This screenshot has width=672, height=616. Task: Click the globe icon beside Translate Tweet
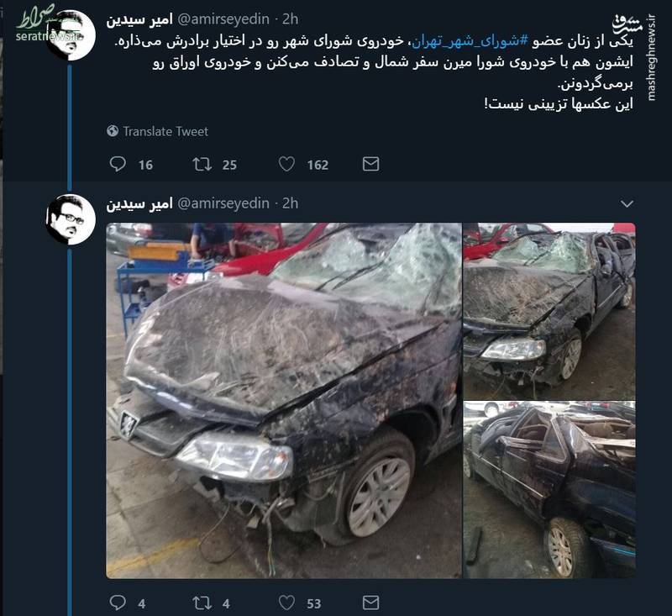[113, 131]
